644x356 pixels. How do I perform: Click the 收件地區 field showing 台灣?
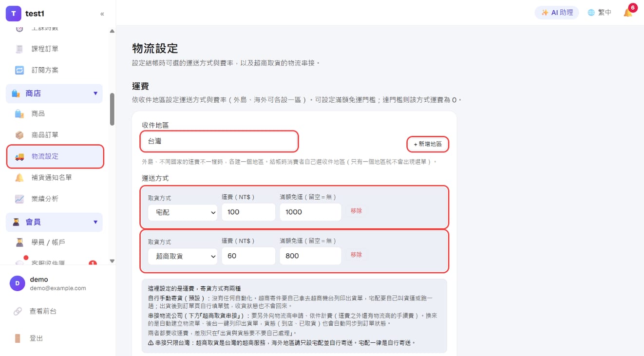tap(219, 141)
